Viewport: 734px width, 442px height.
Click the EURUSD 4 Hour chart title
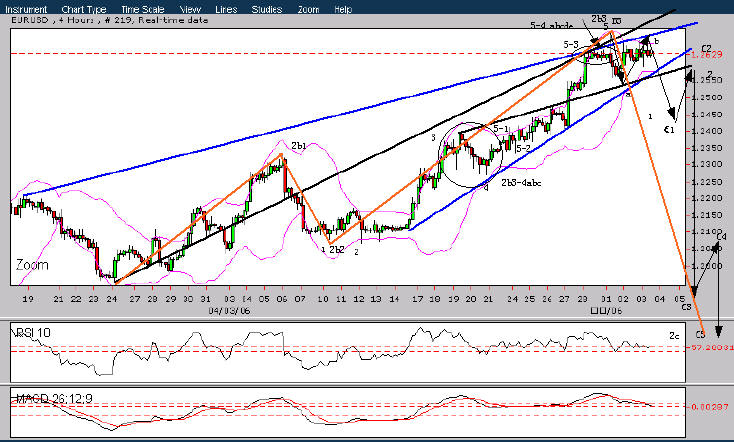point(110,20)
